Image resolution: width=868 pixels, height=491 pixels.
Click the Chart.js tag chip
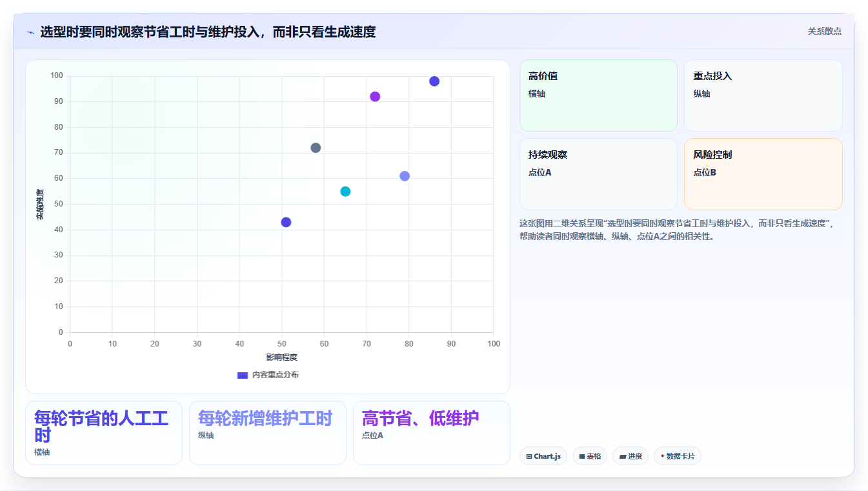click(x=543, y=456)
